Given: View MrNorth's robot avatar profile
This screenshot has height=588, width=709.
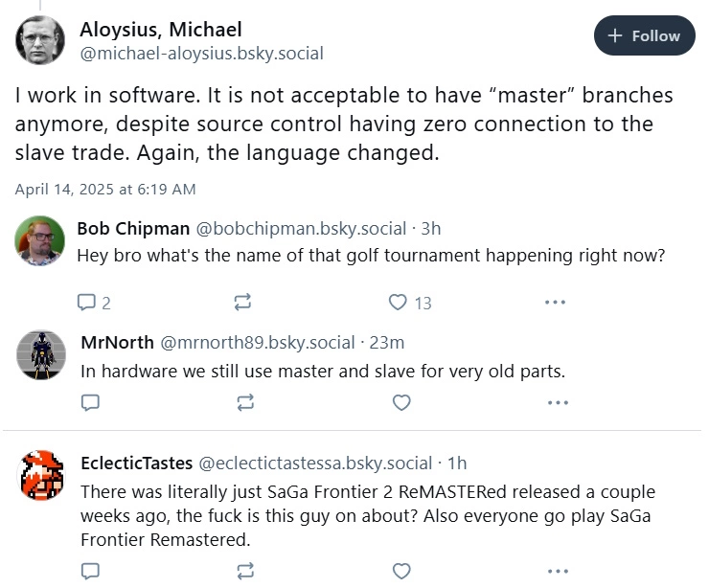Looking at the screenshot, I should [41, 354].
